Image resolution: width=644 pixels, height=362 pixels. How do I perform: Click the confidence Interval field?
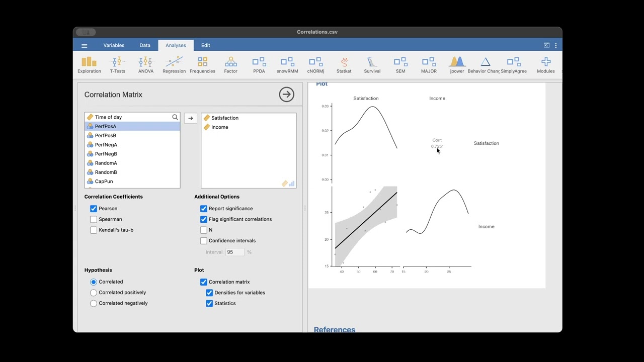[234, 252]
